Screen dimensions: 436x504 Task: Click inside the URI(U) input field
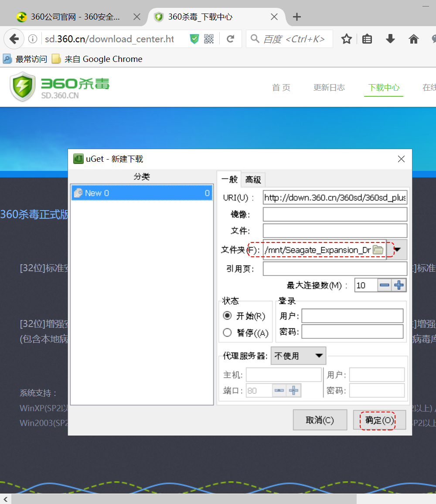coord(335,198)
